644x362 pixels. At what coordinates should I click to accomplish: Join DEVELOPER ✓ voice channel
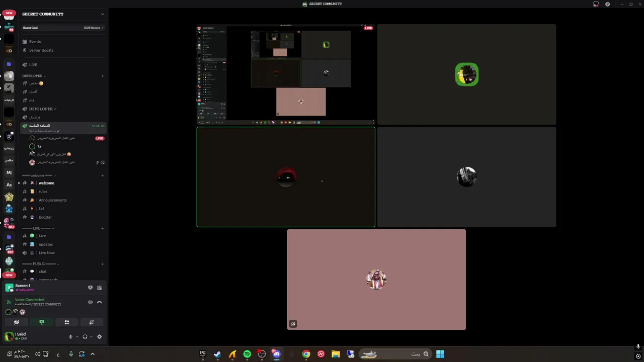[x=63, y=109]
